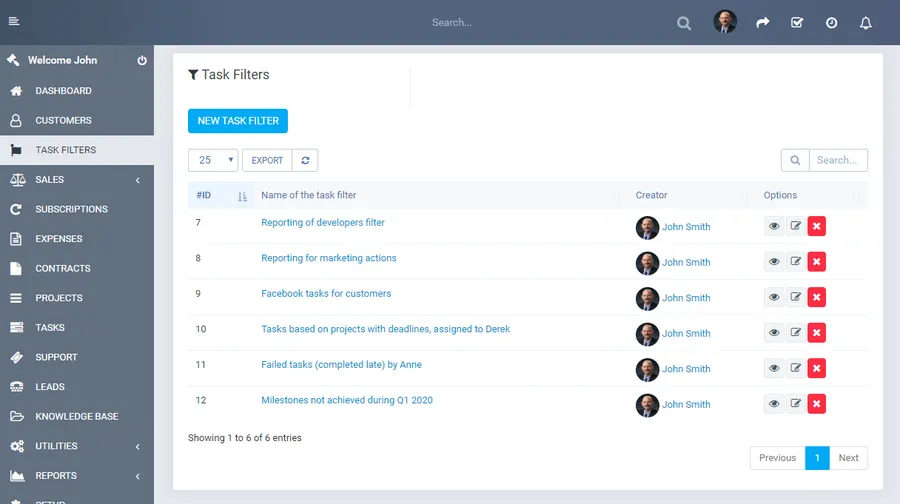
Task: Delete the Milestones not achieved Q1 2020 filter
Action: pos(817,404)
